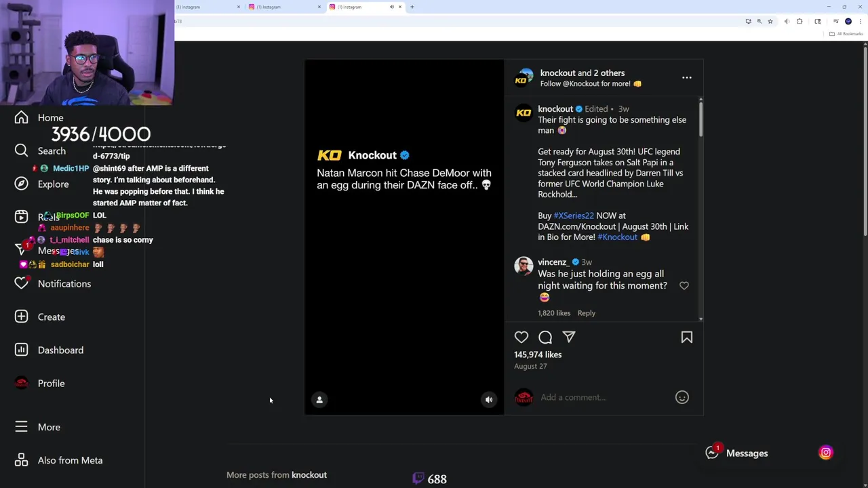Image resolution: width=868 pixels, height=488 pixels.
Task: Open emoji picker in comment box
Action: coord(682,397)
